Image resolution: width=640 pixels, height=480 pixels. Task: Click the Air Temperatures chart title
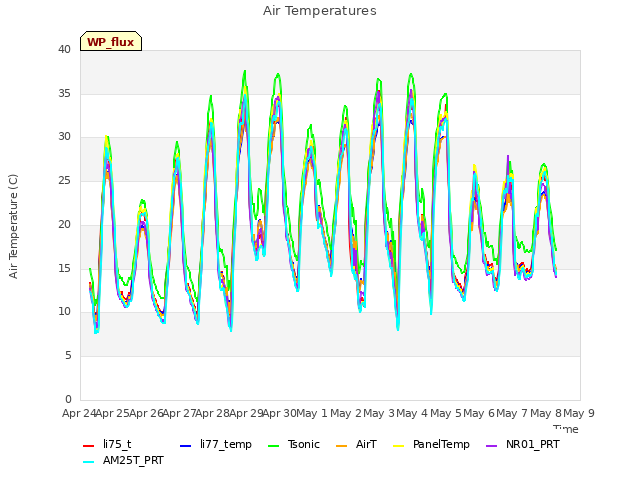[320, 11]
